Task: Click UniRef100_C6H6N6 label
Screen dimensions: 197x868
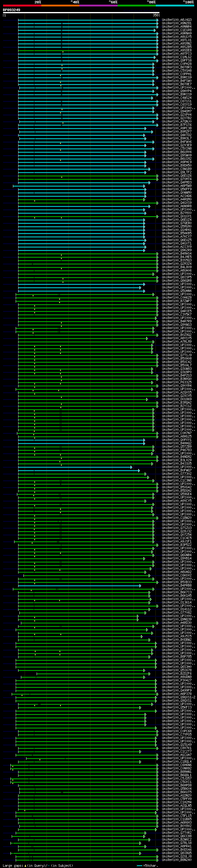Action: (x=177, y=765)
